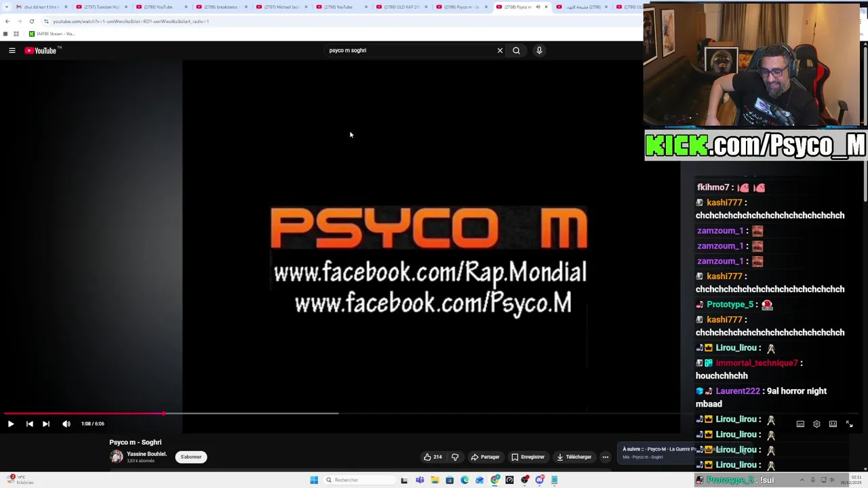Open Yassine Bouhlel's channel avatar
The height and width of the screenshot is (488, 868).
point(117,457)
